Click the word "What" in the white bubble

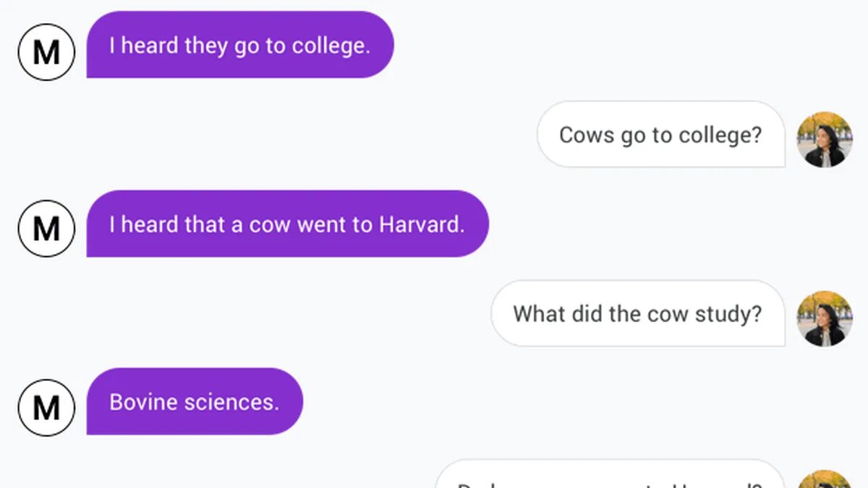point(538,314)
